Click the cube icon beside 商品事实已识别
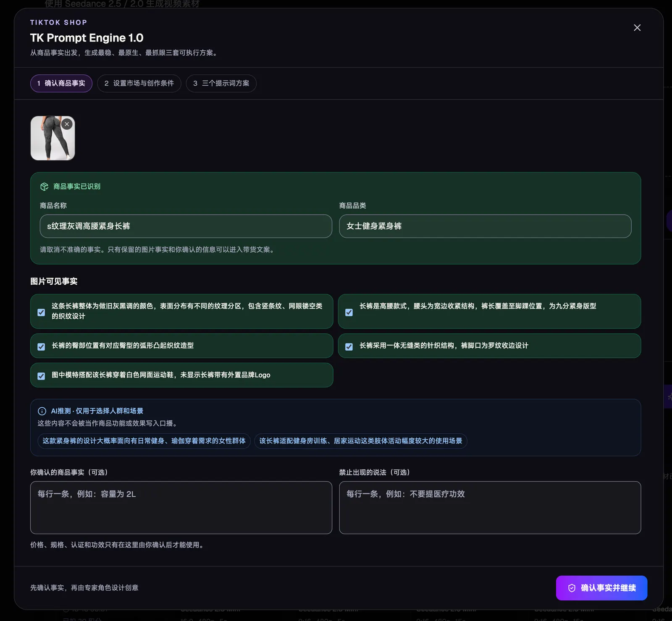This screenshot has height=621, width=672. click(x=44, y=186)
